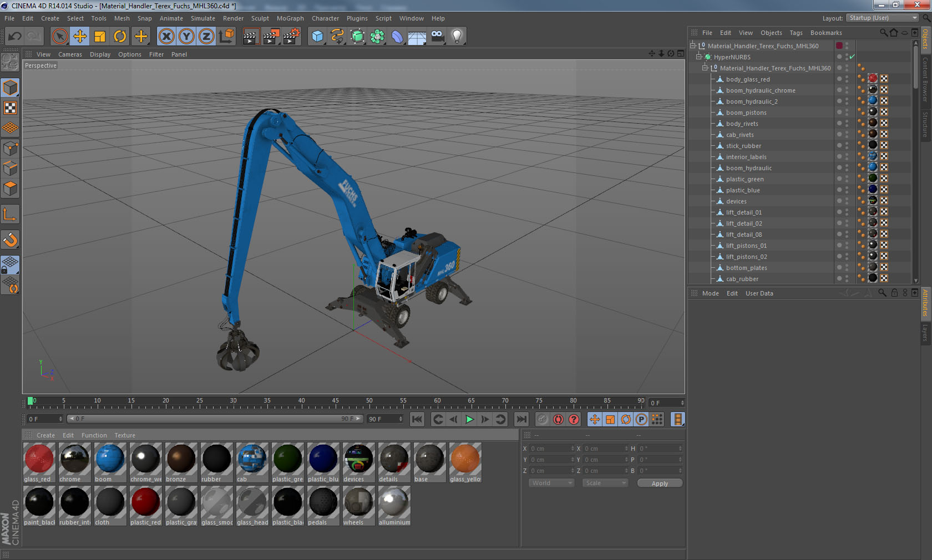Image resolution: width=932 pixels, height=560 pixels.
Task: Click the X position input field
Action: pyautogui.click(x=553, y=449)
